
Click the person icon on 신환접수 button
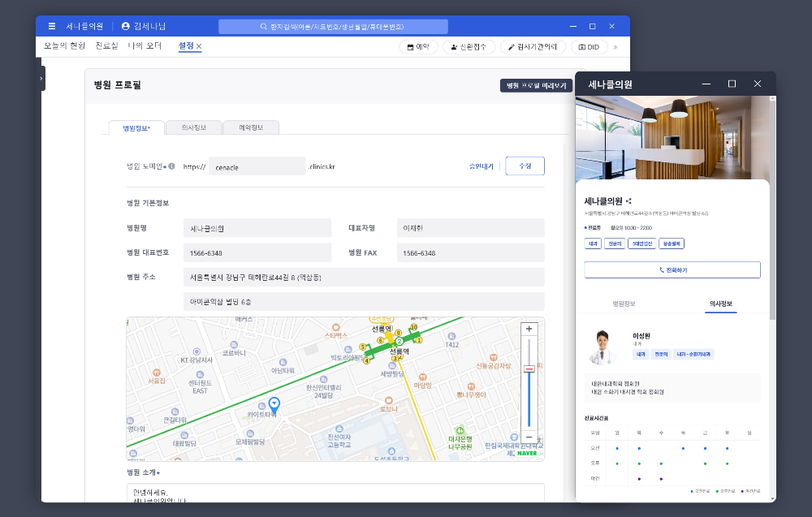[454, 47]
